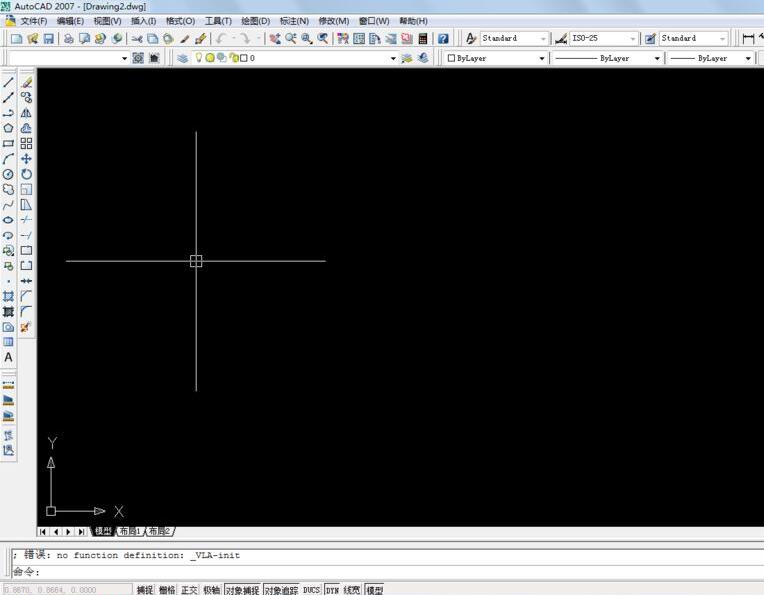Jump to first layout tab arrow

tap(43, 532)
